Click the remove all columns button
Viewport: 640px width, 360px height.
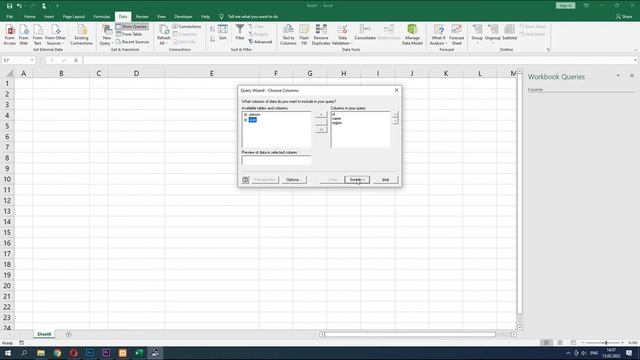point(321,129)
